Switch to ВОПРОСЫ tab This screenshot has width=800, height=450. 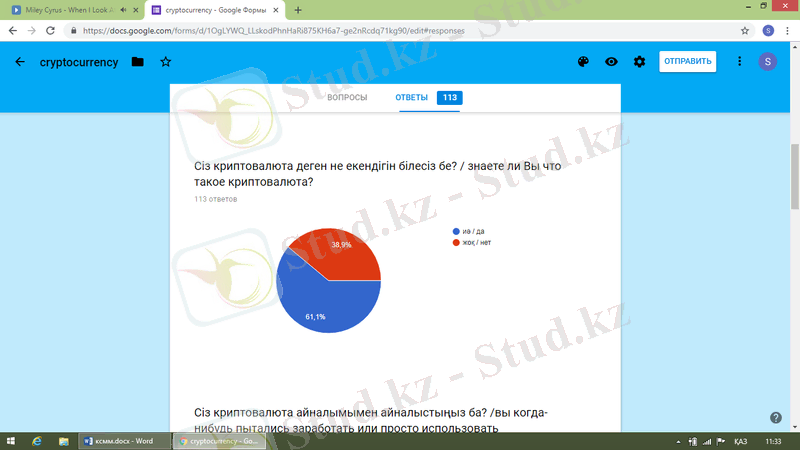click(x=347, y=97)
